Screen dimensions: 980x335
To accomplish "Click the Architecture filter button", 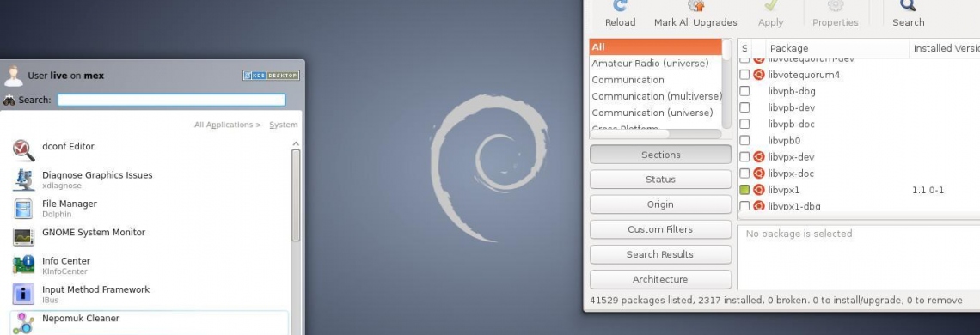I will click(x=660, y=279).
